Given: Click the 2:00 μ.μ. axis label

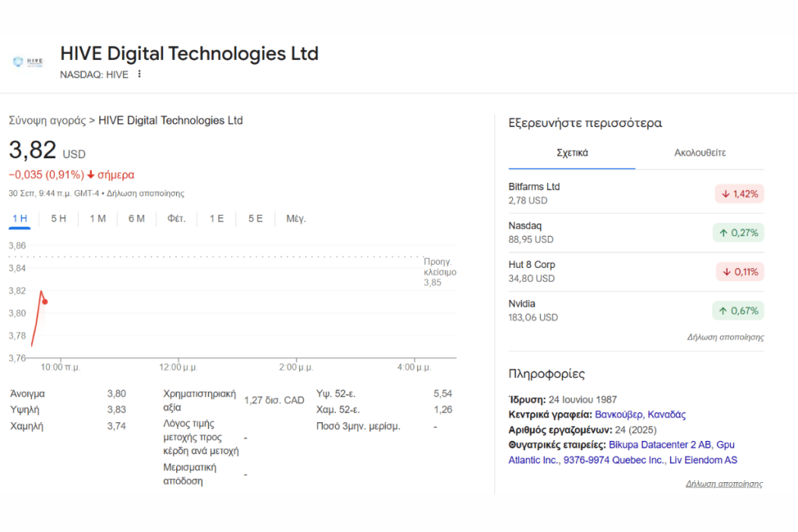Looking at the screenshot, I should pyautogui.click(x=295, y=367).
